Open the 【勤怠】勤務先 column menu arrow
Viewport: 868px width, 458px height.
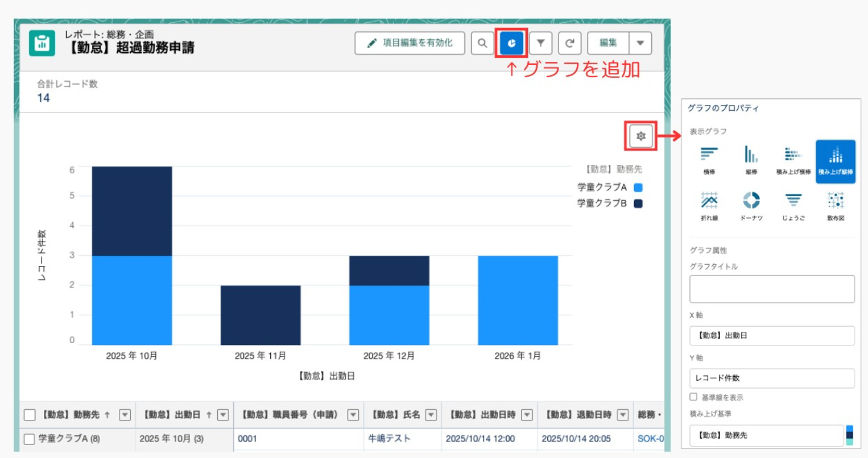point(125,415)
